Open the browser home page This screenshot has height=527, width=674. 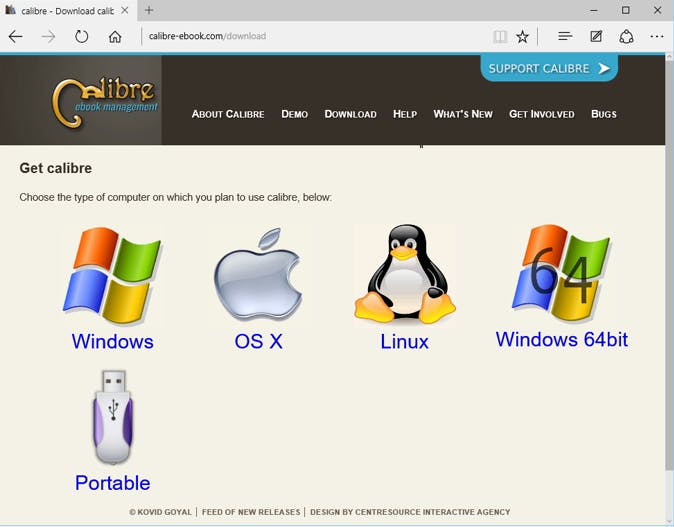coord(115,37)
